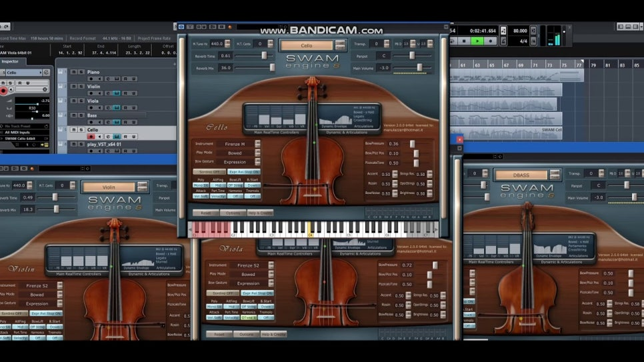
Task: Toggle tempo track icon beside 80.000
Action: [x=533, y=31]
